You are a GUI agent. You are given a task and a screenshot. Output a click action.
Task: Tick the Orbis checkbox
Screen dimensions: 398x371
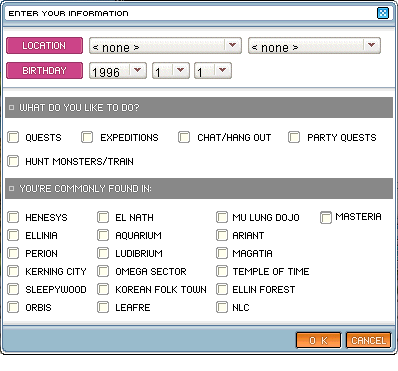(x=13, y=307)
